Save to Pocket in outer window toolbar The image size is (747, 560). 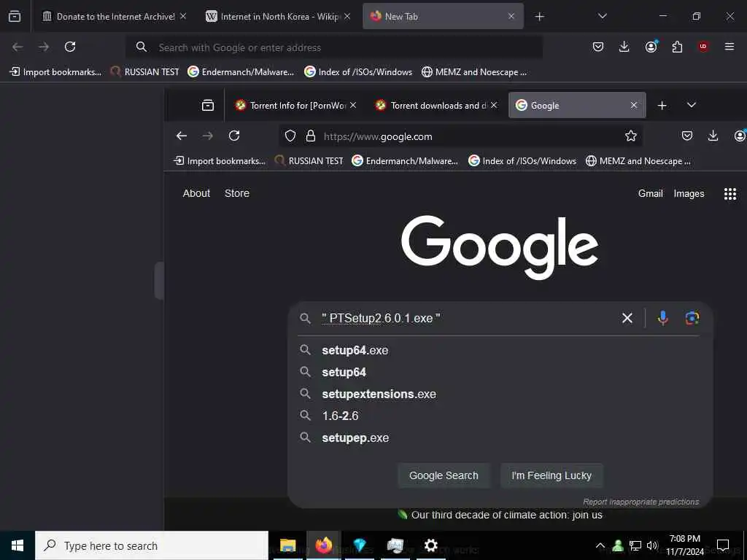click(598, 47)
